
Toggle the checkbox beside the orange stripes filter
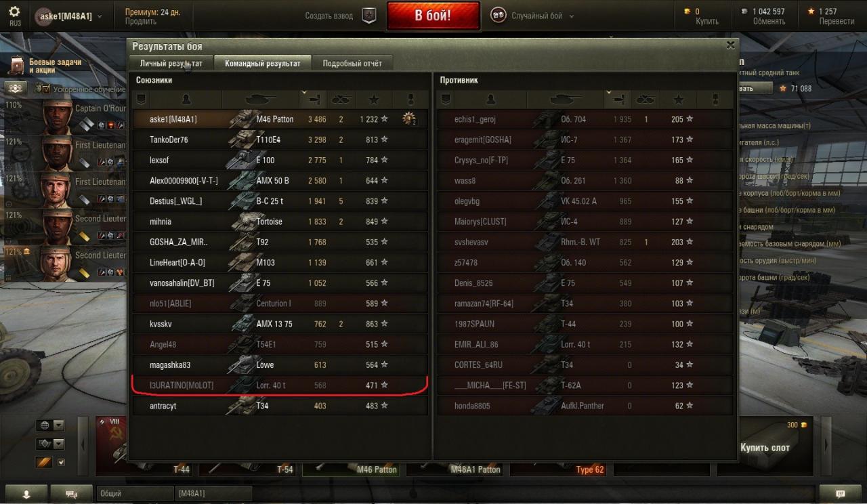[x=62, y=462]
